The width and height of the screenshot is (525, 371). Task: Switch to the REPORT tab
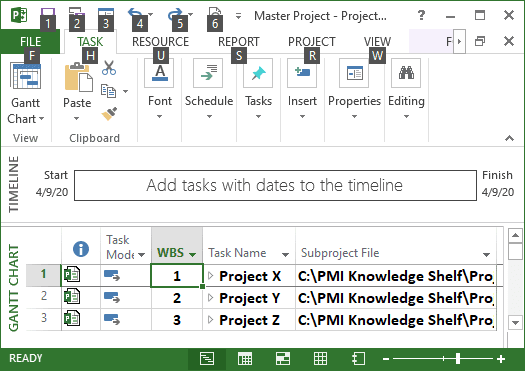point(239,42)
